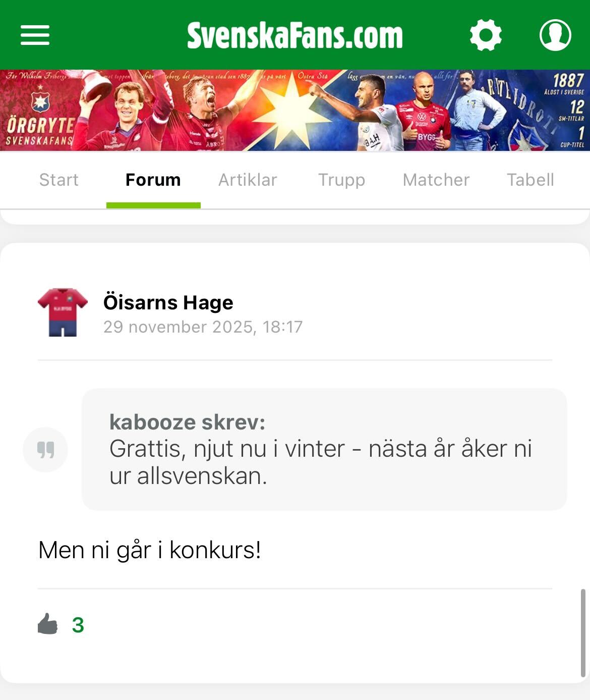Show the Tabell tab

(530, 180)
